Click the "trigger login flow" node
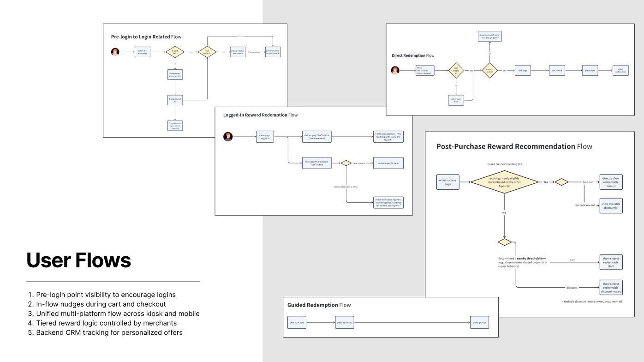The width and height of the screenshot is (644, 362). (x=456, y=100)
